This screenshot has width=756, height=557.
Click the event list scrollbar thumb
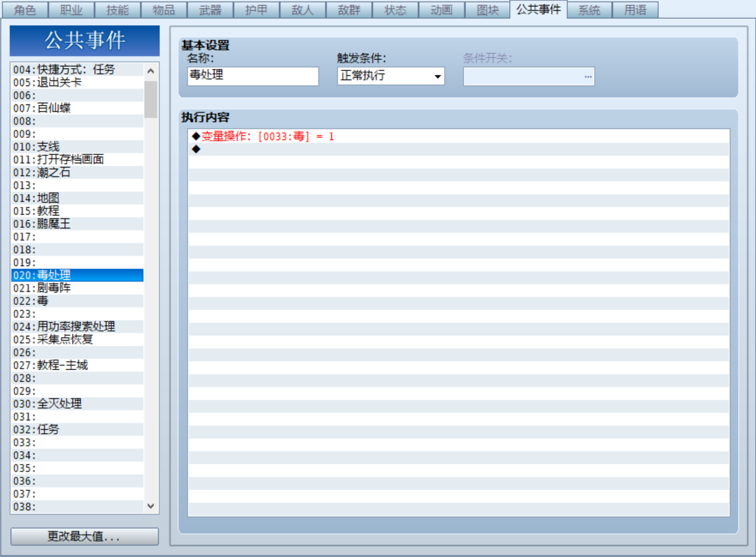point(151,99)
